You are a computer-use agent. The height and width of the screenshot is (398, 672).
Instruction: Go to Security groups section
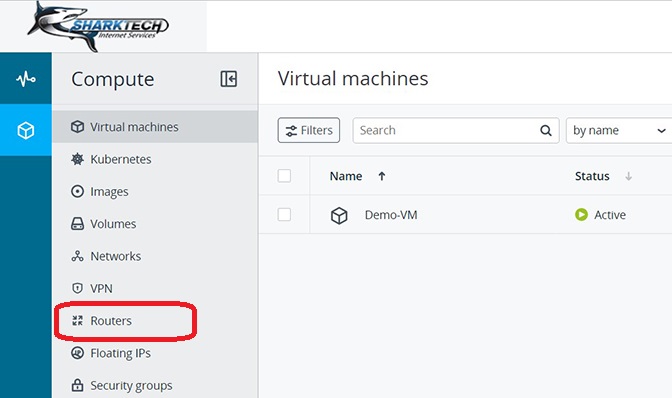click(x=155, y=385)
